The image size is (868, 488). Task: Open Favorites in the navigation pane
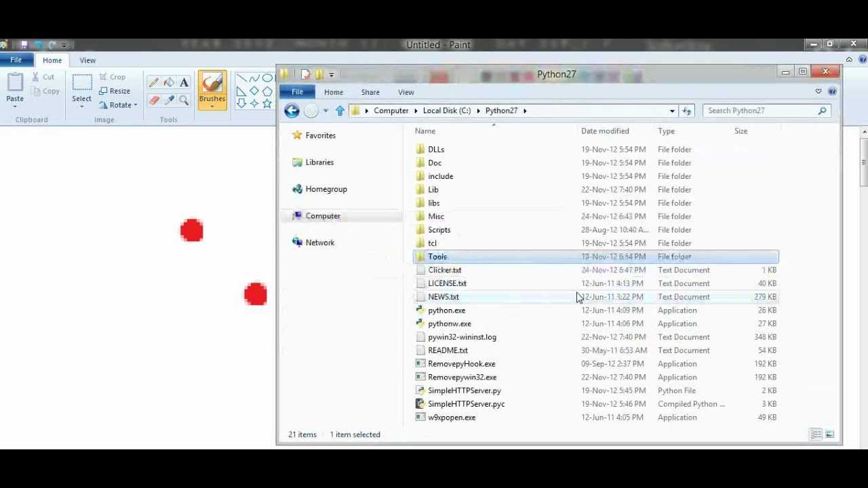tap(314, 136)
